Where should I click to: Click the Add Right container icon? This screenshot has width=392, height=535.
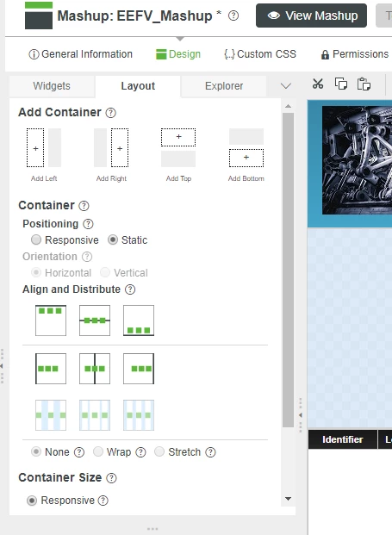[x=111, y=147]
